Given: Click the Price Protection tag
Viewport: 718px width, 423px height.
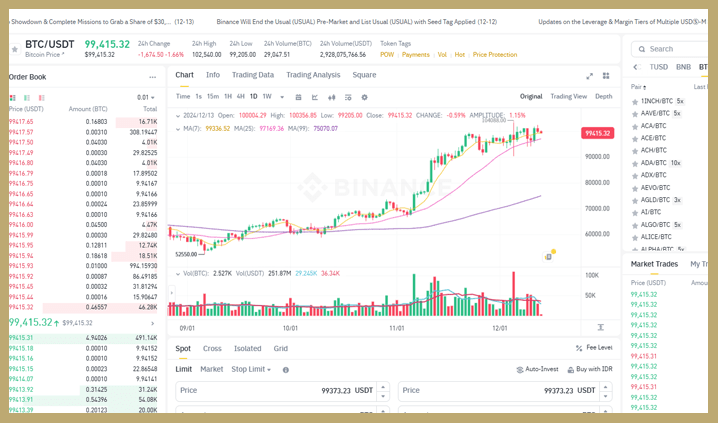Looking at the screenshot, I should pyautogui.click(x=495, y=55).
